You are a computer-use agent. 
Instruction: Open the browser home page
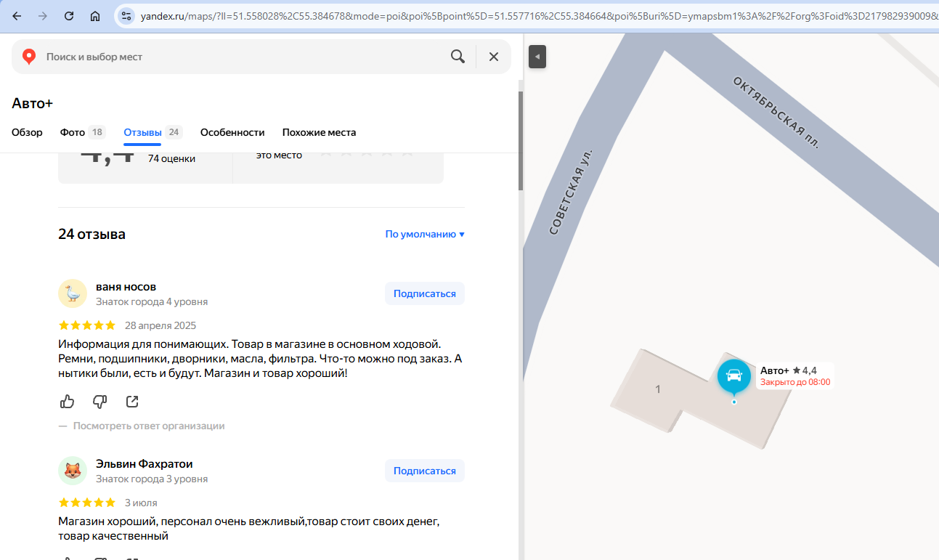pyautogui.click(x=95, y=16)
